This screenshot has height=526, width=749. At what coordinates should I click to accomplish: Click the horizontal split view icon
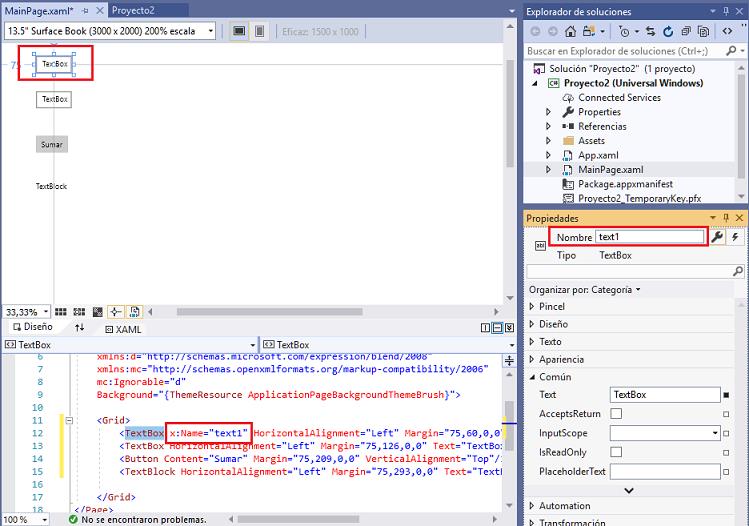point(497,328)
